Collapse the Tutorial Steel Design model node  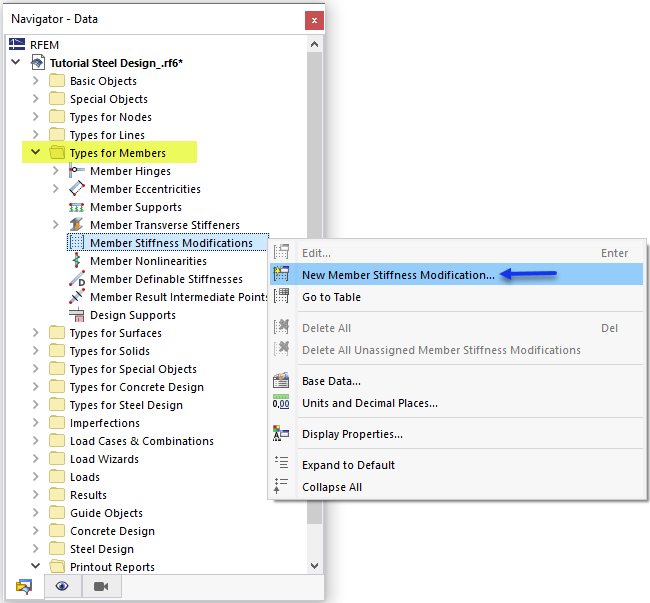tap(16, 62)
